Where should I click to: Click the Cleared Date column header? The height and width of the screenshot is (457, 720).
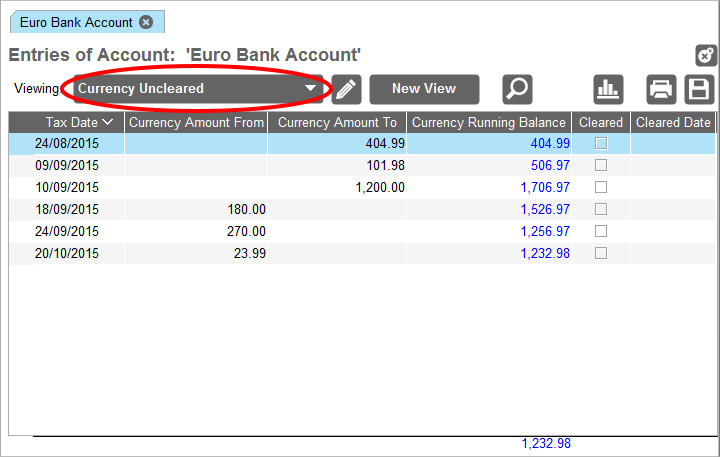pyautogui.click(x=673, y=123)
